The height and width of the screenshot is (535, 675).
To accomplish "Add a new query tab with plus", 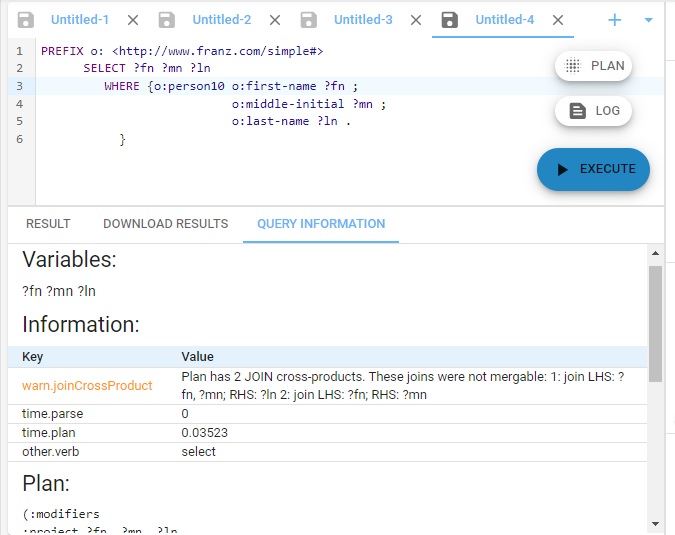I will pyautogui.click(x=615, y=20).
